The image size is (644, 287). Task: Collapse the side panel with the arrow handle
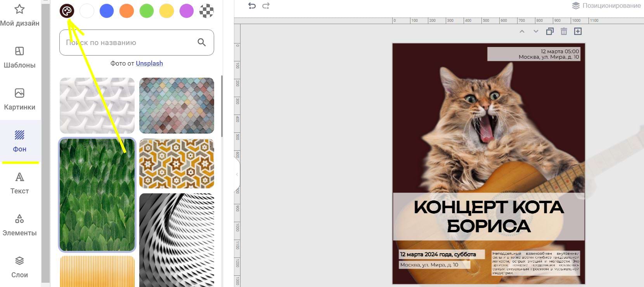(237, 174)
